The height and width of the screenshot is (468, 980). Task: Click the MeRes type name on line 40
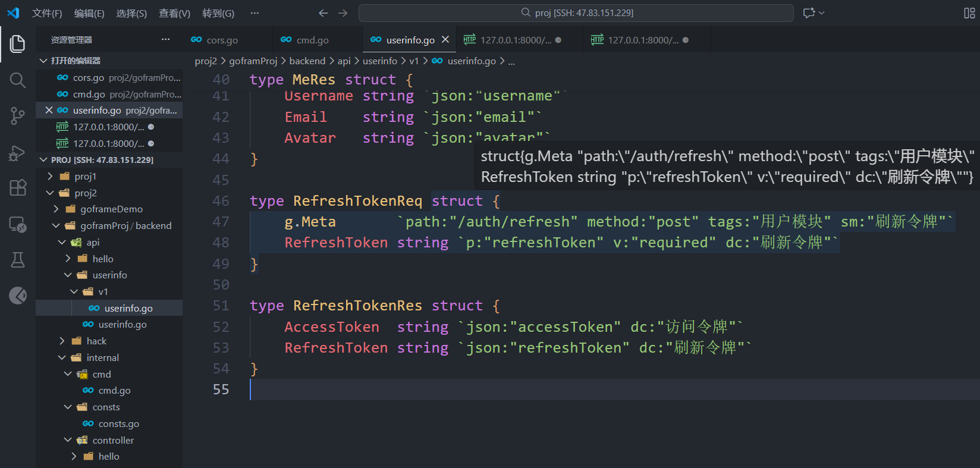coord(314,80)
